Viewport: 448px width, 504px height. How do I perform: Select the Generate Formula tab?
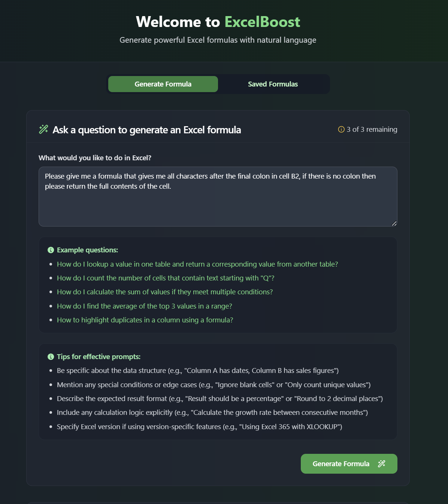tap(163, 84)
